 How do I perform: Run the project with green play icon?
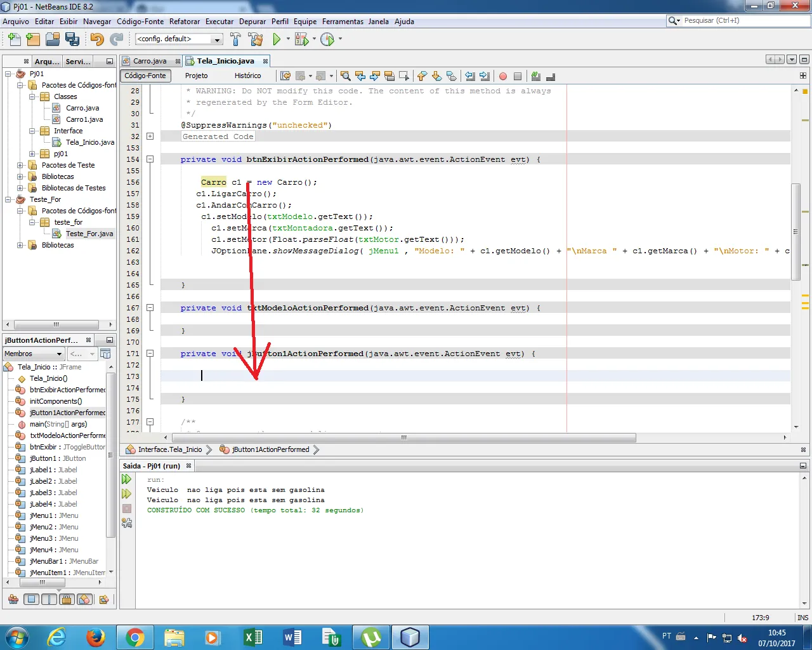pos(277,39)
